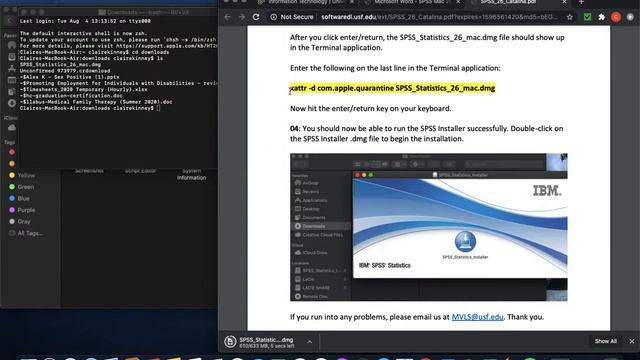The width and height of the screenshot is (640, 360).
Task: Close the SPSS_26_Catalina.pdf tab
Action: 564,2
